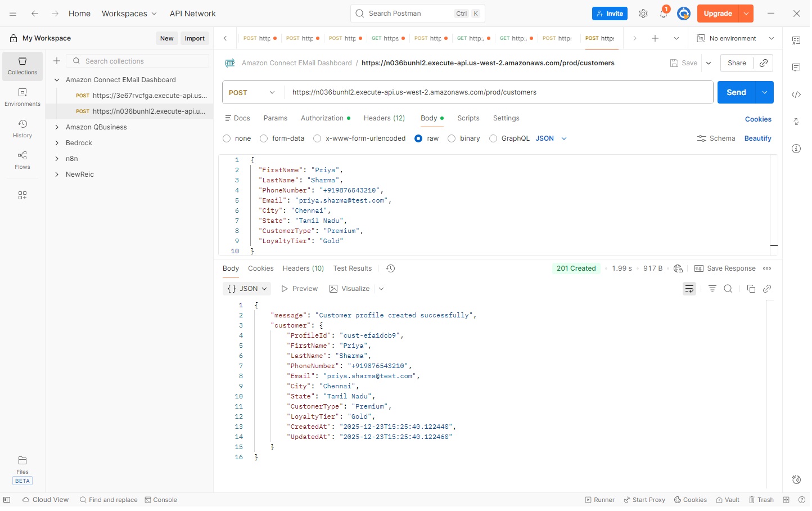Open the Flows sidebar icon
The height and width of the screenshot is (511, 812).
pos(22,160)
